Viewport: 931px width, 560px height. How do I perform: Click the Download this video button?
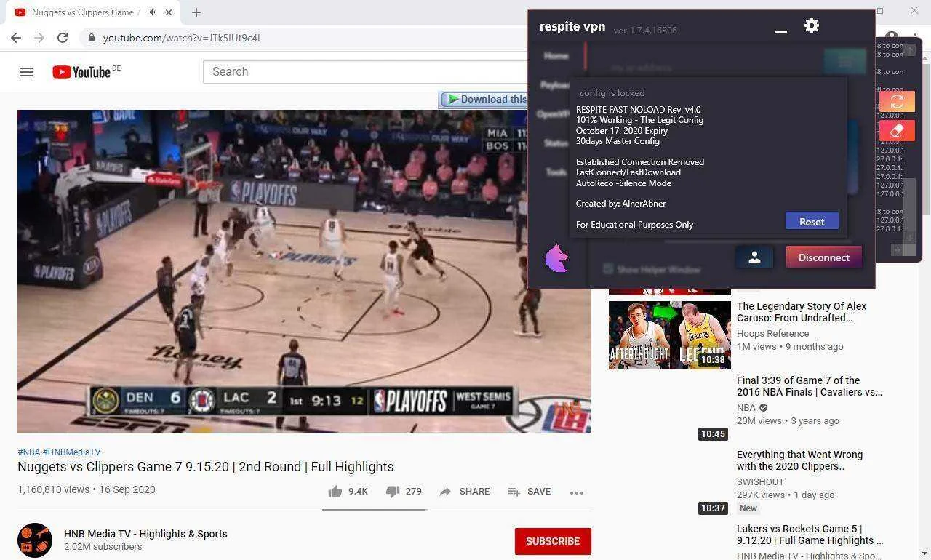coord(484,100)
